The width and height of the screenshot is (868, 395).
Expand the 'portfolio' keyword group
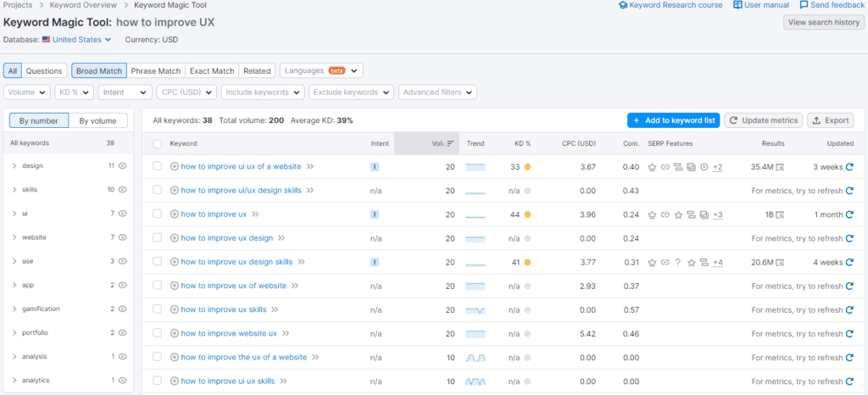14,332
